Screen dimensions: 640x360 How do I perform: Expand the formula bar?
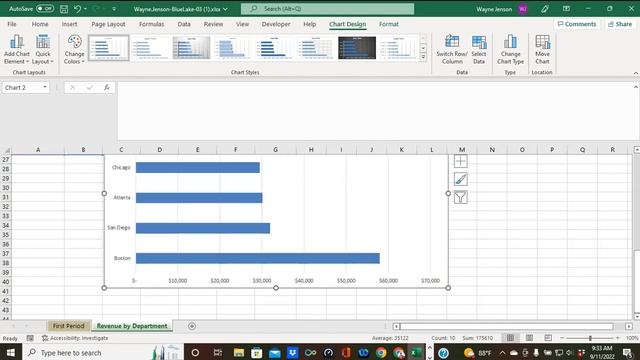click(x=636, y=87)
